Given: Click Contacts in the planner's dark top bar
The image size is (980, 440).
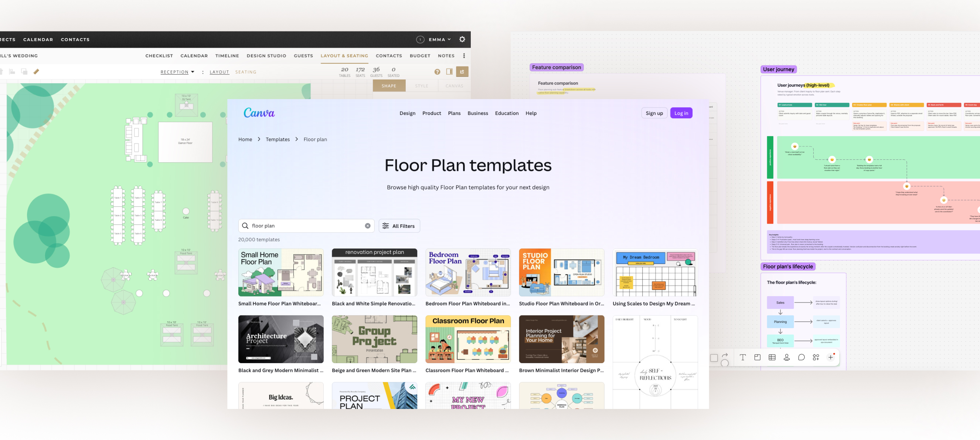Looking at the screenshot, I should 75,40.
